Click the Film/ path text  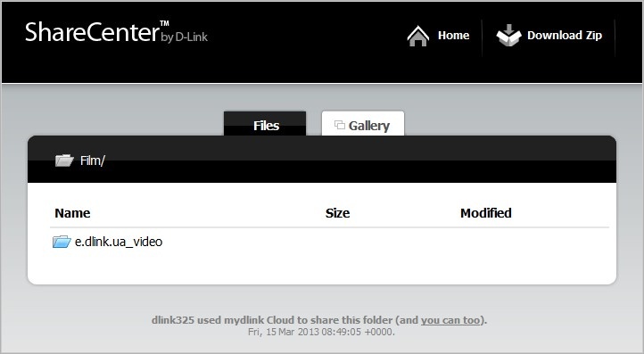pyautogui.click(x=93, y=161)
